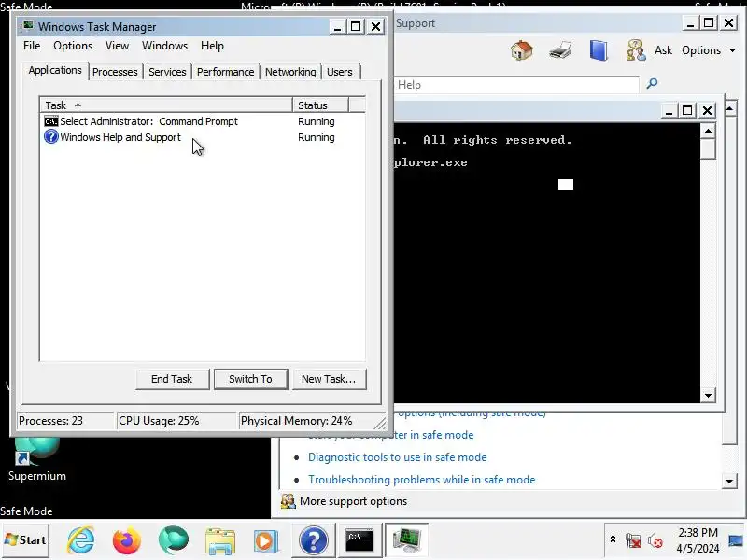
Task: Click the CPU Usage: 25% status text
Action: click(159, 421)
